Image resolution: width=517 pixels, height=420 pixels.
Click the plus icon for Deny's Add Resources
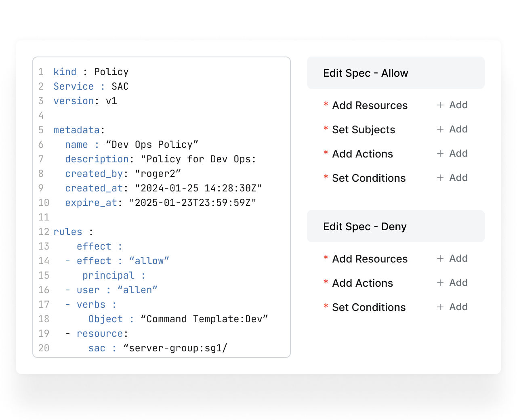pyautogui.click(x=440, y=258)
